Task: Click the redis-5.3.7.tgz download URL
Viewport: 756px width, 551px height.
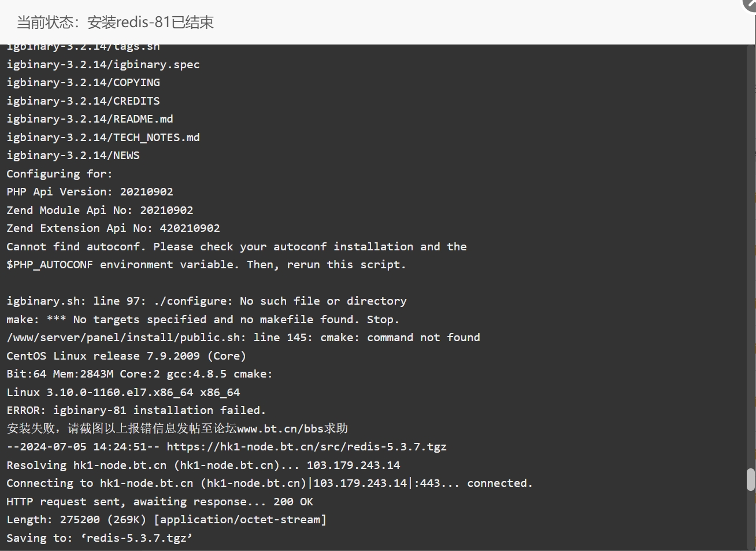Action: 306,447
